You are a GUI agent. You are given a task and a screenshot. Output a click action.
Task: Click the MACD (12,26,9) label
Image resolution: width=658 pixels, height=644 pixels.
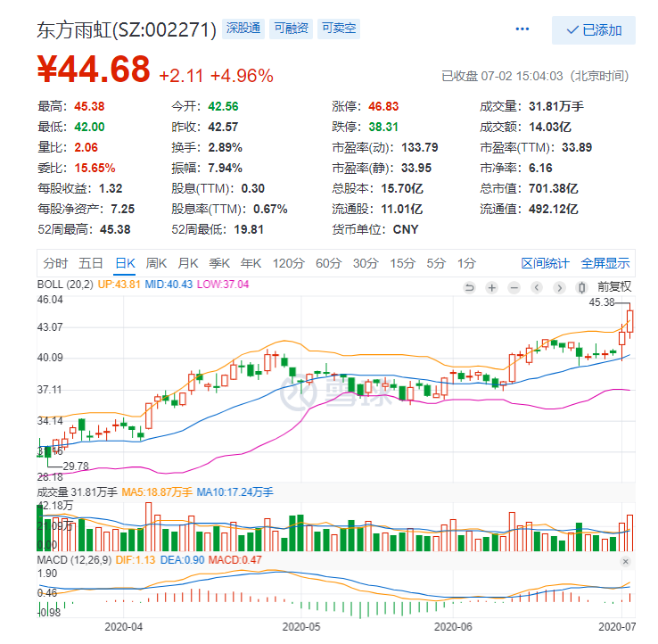pos(74,560)
